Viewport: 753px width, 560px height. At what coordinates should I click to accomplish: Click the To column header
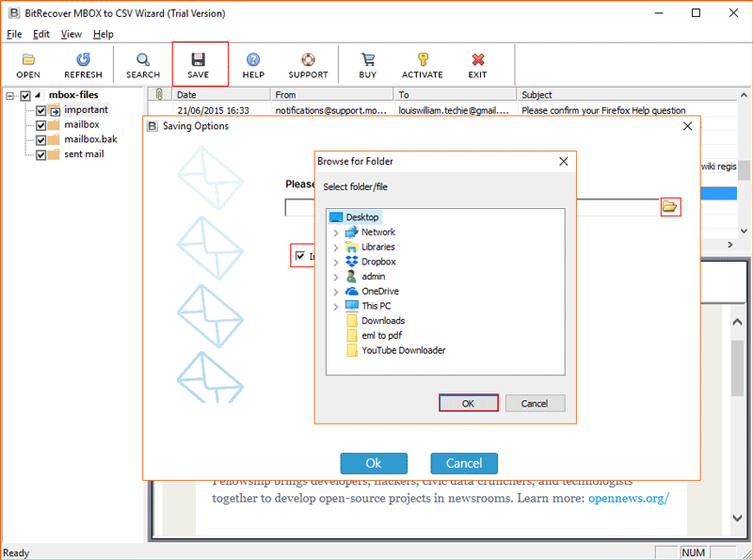(456, 95)
